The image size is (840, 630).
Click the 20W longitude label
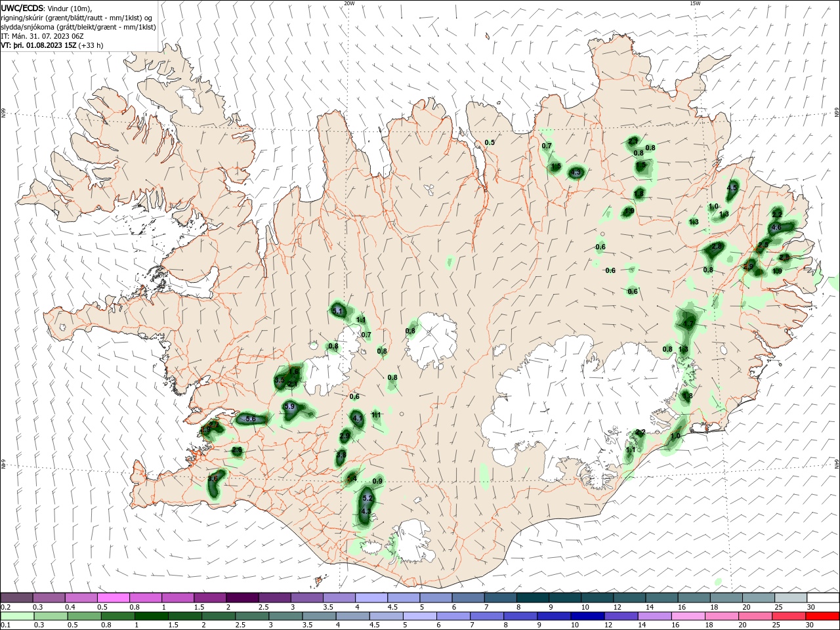coord(349,3)
